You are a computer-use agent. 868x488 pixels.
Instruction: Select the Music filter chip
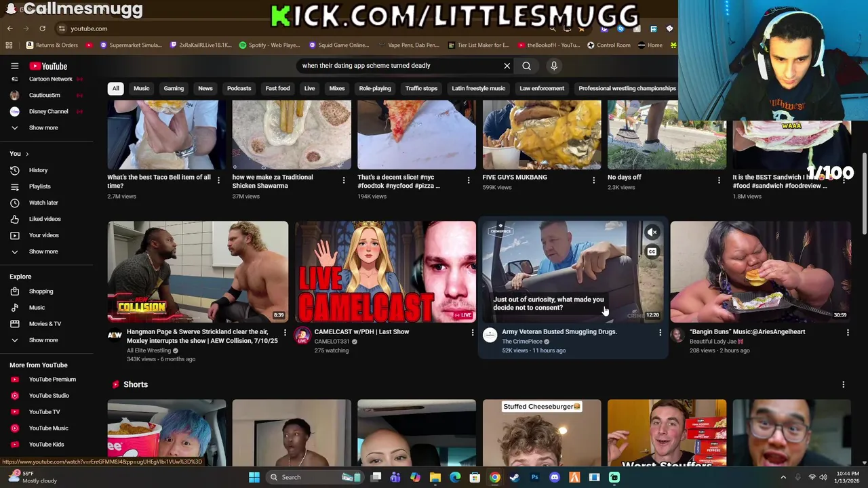(141, 88)
